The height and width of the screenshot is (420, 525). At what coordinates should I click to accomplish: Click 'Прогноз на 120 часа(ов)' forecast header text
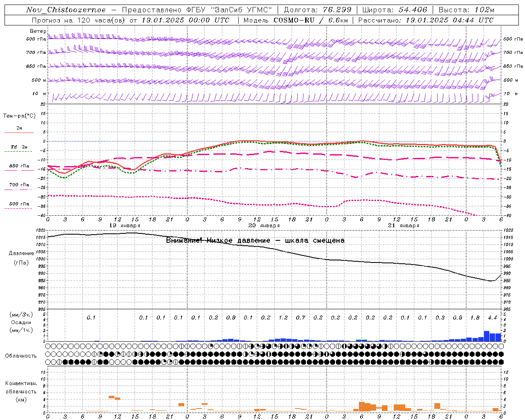click(79, 20)
